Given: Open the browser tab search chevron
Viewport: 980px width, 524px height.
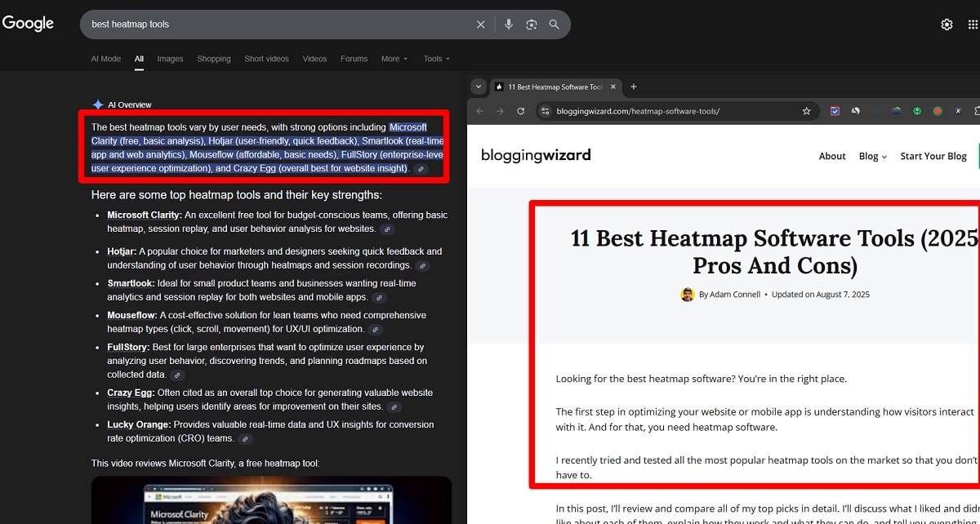Looking at the screenshot, I should [x=478, y=87].
